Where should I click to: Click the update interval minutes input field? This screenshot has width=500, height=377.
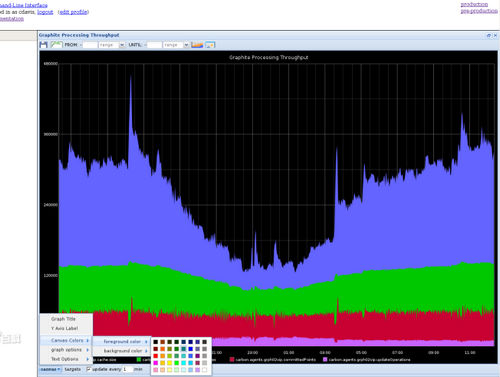pos(127,369)
